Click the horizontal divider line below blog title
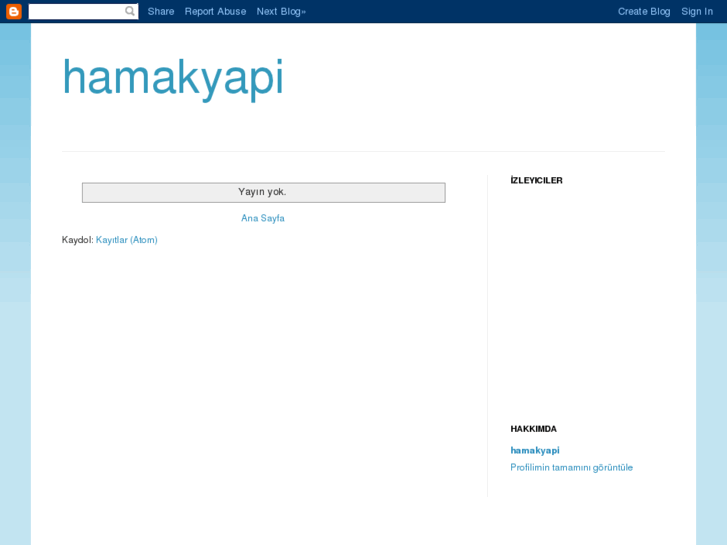The width and height of the screenshot is (727, 545). pos(362,151)
